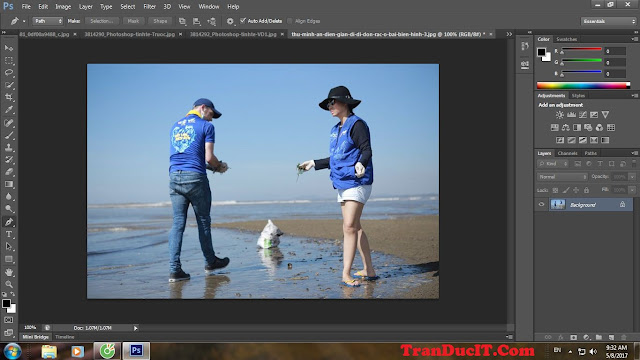
Task: Select the Lasso tool
Action: click(9, 73)
